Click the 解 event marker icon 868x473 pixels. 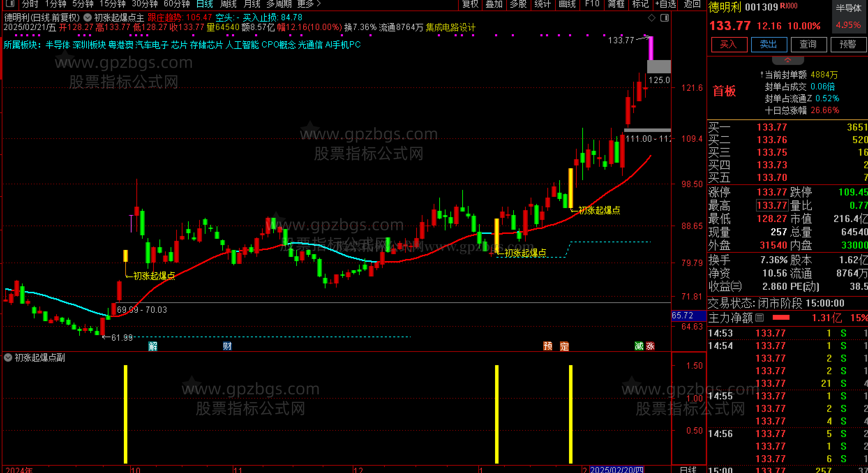click(153, 346)
